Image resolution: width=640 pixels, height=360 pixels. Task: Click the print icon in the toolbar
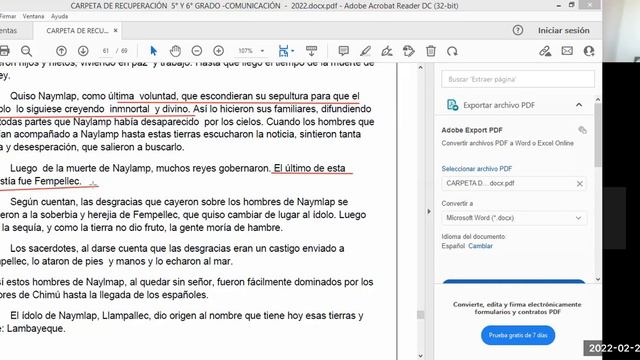point(4,51)
